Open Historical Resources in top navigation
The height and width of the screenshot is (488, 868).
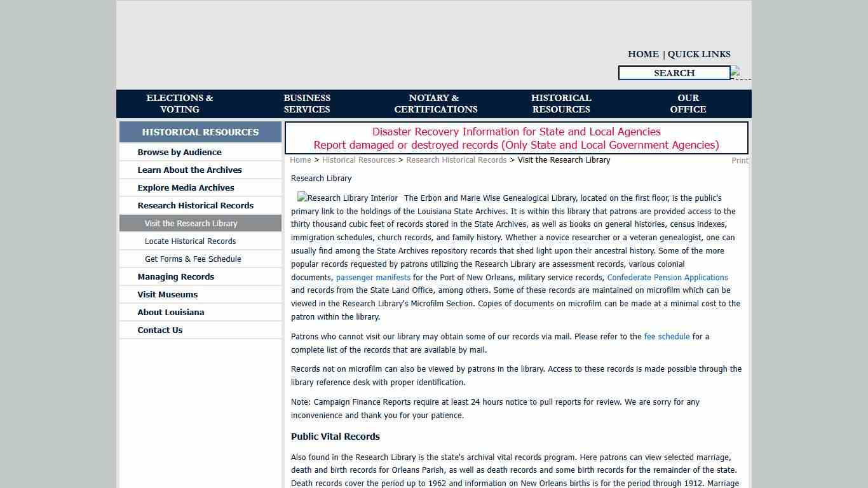[561, 104]
